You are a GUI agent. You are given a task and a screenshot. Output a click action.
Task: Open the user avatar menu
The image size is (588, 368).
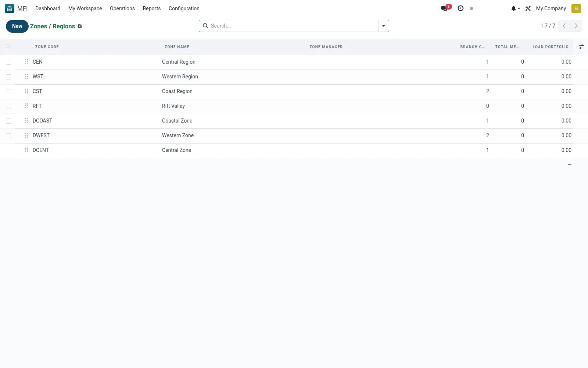576,8
